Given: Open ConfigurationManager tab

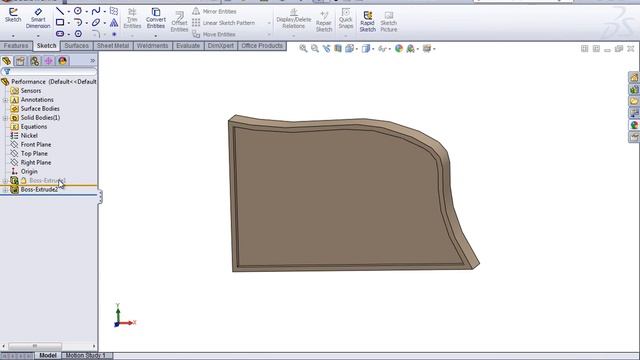Looking at the screenshot, I should (35, 61).
